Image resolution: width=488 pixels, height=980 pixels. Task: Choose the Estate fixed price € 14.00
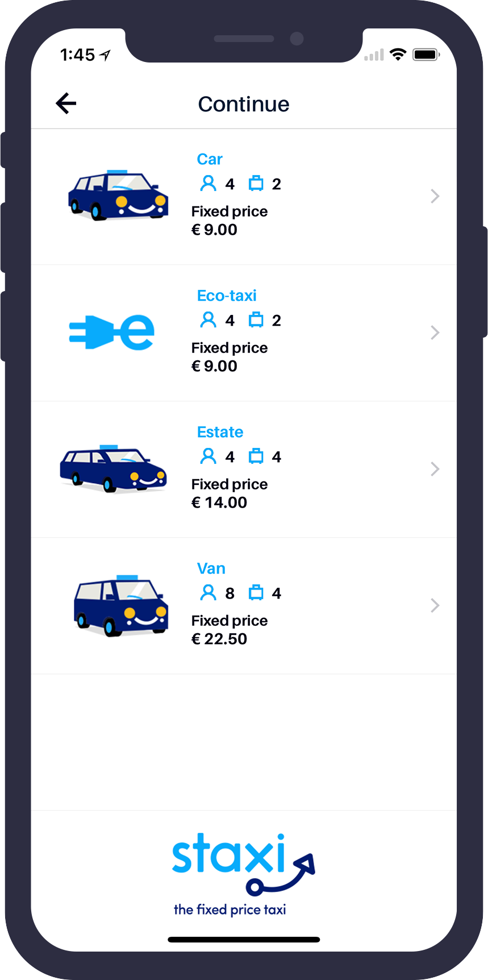pyautogui.click(x=219, y=503)
